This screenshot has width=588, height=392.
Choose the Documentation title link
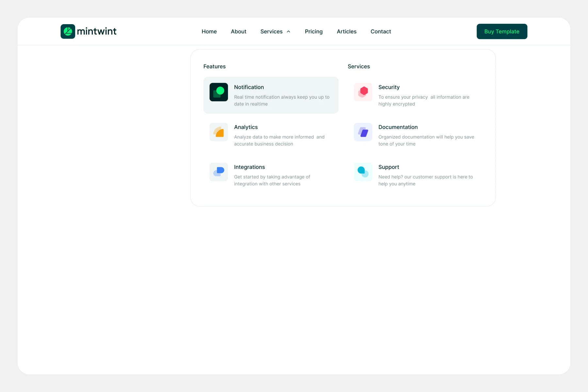click(x=398, y=127)
